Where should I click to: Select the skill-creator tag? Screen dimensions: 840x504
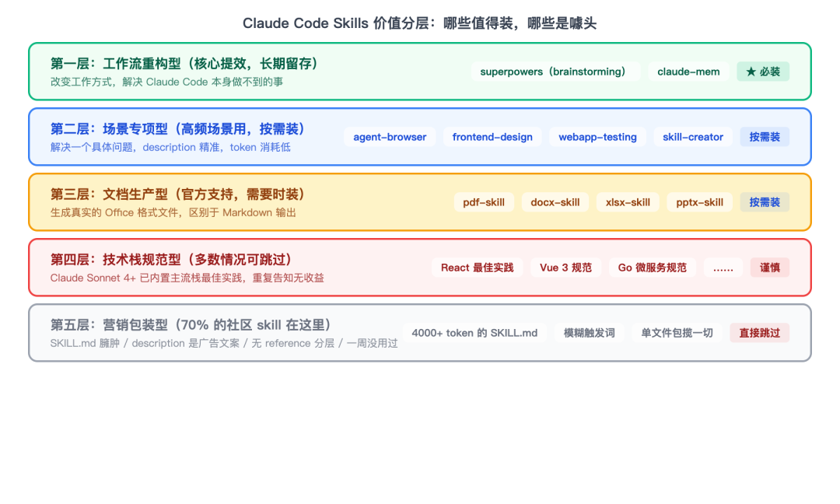tap(693, 137)
